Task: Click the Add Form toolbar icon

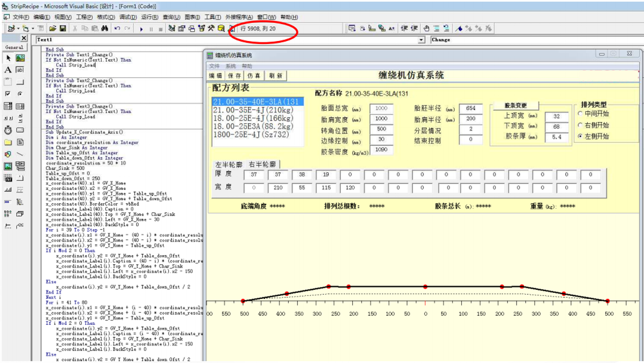Action: click(25, 29)
